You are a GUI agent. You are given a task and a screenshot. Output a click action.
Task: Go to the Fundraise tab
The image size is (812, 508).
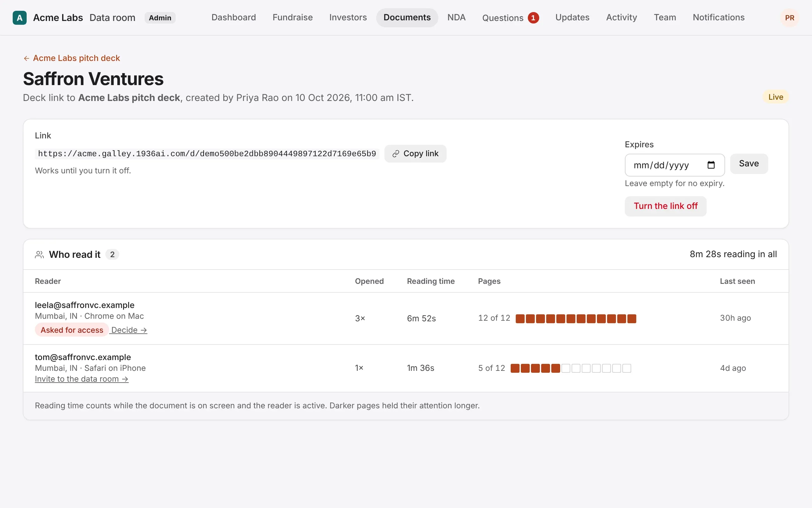tap(292, 17)
